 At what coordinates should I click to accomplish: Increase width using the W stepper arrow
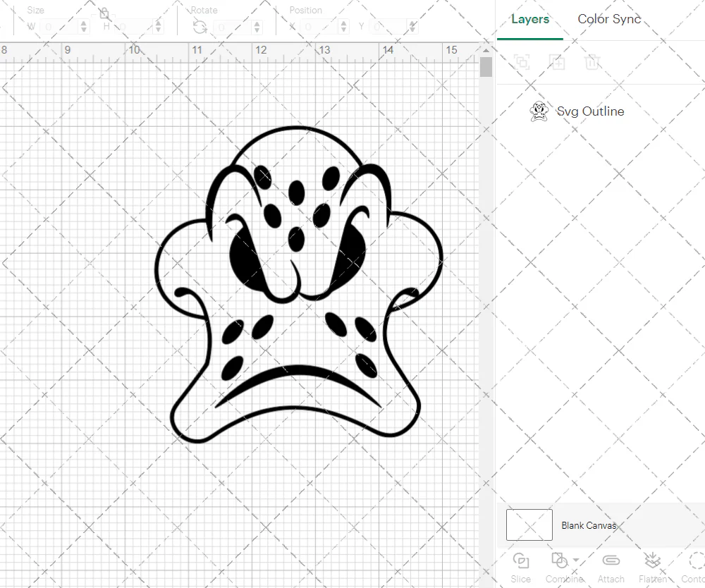pyautogui.click(x=84, y=23)
